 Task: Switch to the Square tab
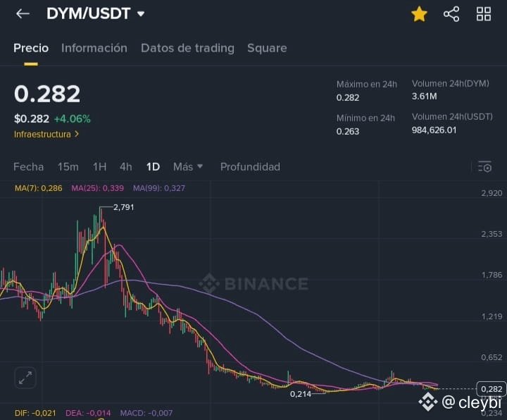(267, 48)
